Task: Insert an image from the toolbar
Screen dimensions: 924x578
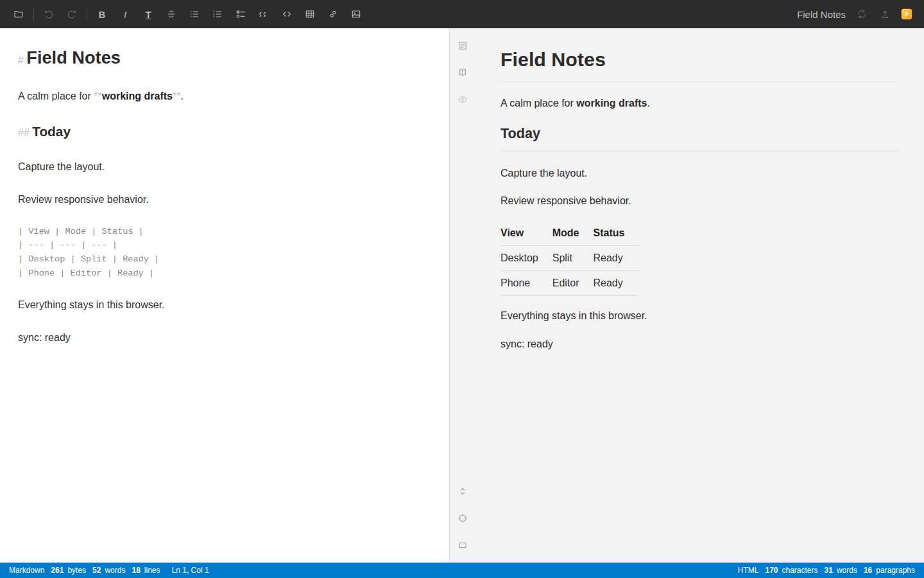Action: (356, 14)
